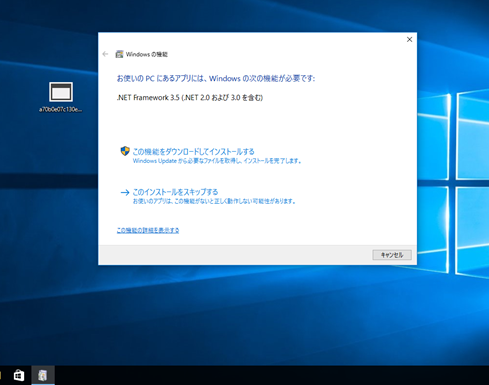The width and height of the screenshot is (489, 385).
Task: Click the heading お使いの PC にあるアプリには
Action: [x=216, y=79]
